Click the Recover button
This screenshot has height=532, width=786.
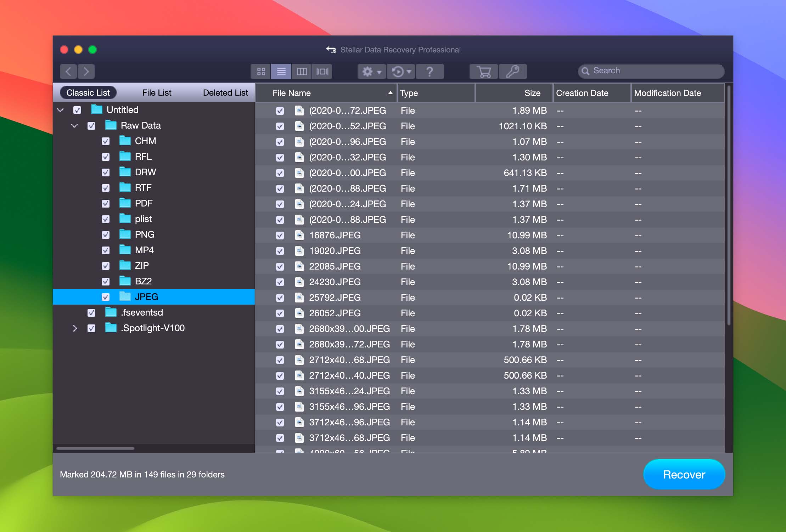[x=684, y=474]
